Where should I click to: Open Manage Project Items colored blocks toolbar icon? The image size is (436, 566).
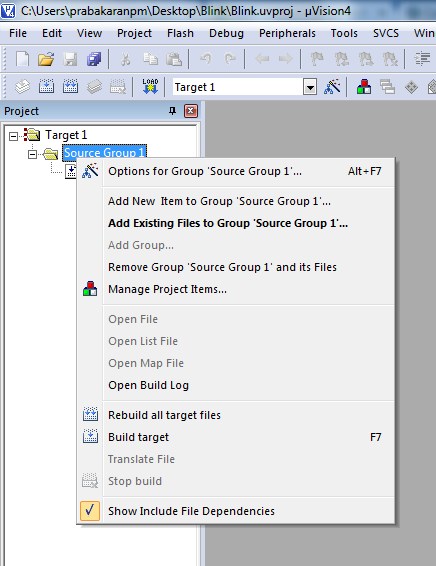pos(364,87)
